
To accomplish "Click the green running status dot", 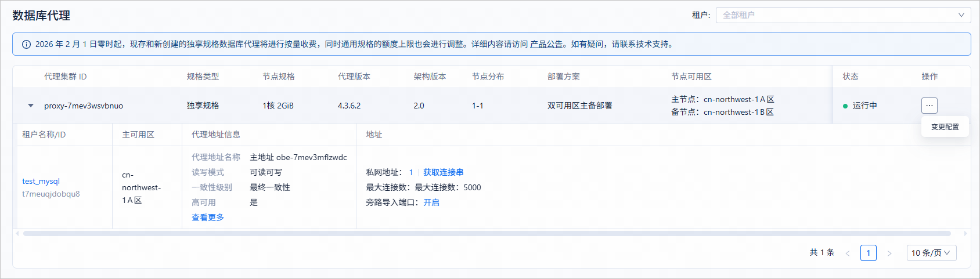I will point(845,106).
